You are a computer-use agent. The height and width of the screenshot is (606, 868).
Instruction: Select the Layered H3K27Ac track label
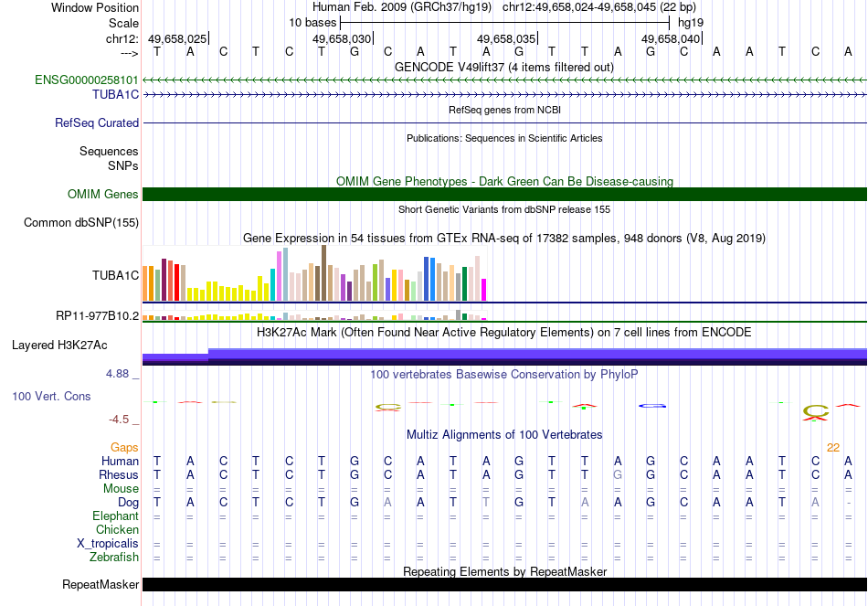tap(59, 346)
